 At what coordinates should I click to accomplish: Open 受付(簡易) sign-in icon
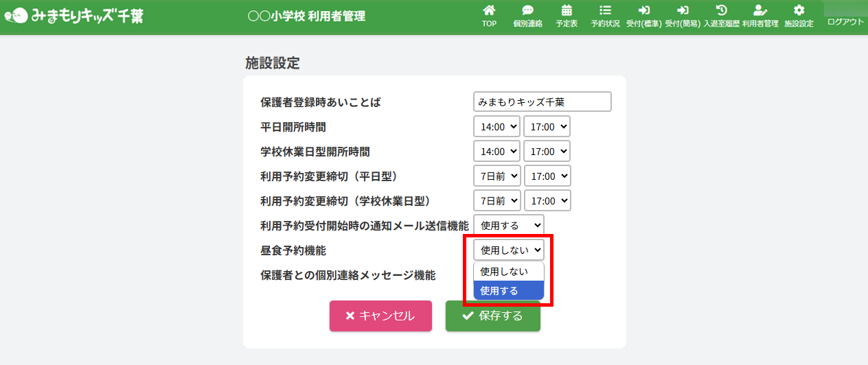tap(683, 11)
